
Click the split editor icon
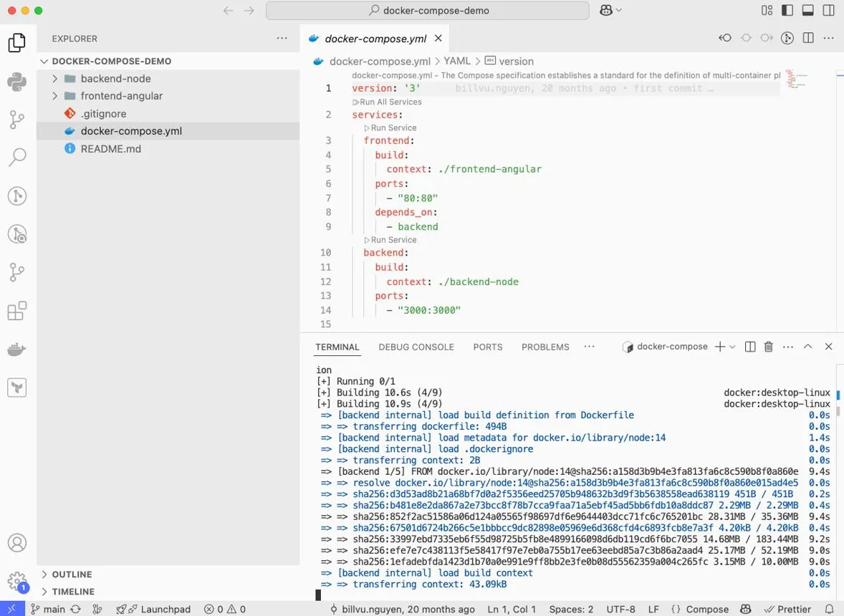(x=808, y=38)
